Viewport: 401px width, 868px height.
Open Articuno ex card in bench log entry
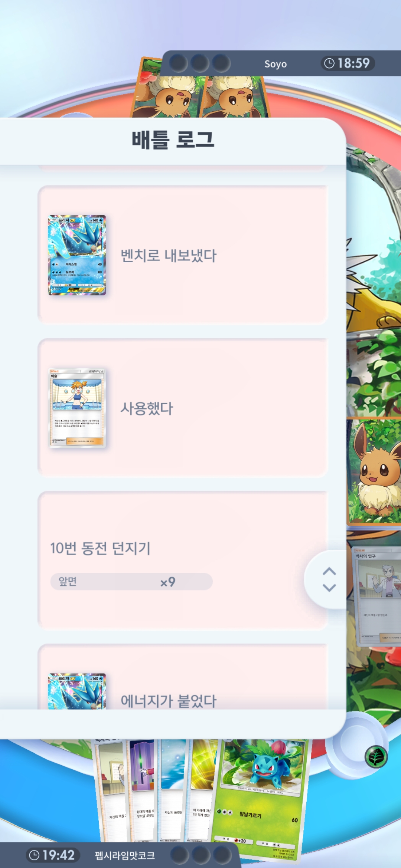click(77, 255)
